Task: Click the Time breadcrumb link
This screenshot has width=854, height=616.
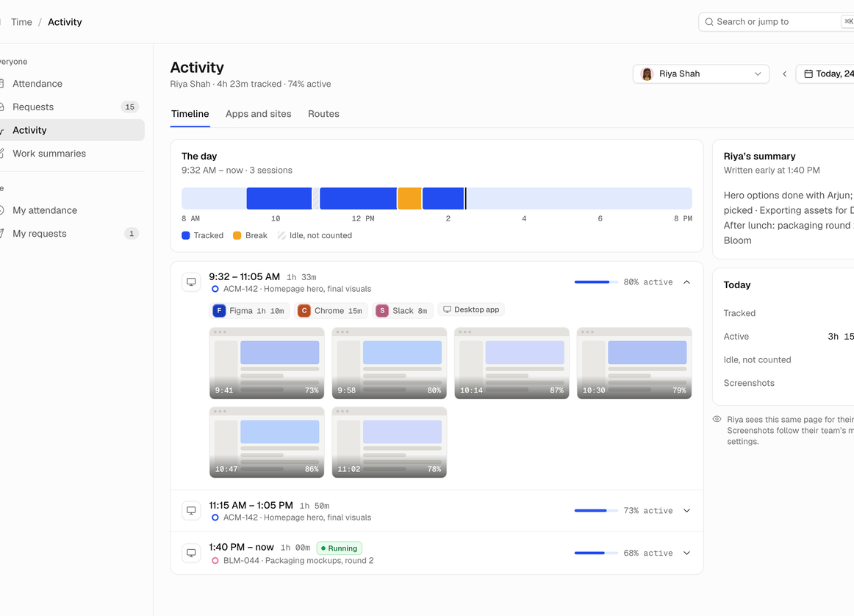Action: pos(22,22)
